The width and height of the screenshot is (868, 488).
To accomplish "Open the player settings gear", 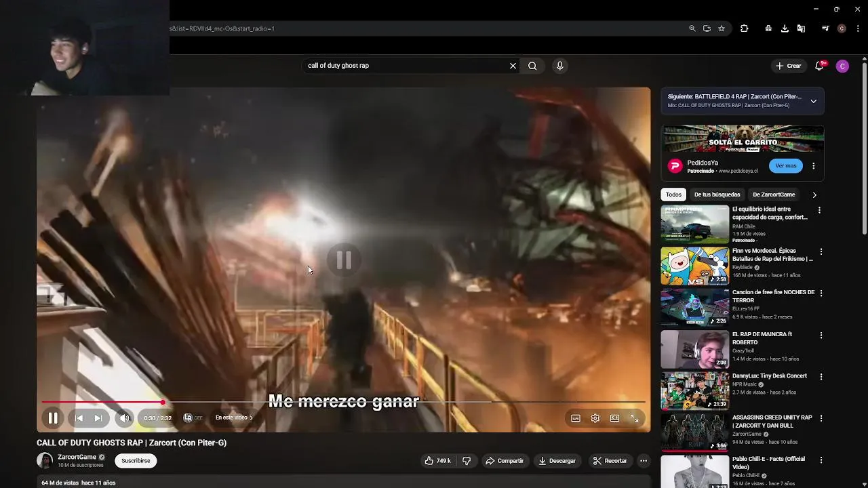I will coord(595,418).
